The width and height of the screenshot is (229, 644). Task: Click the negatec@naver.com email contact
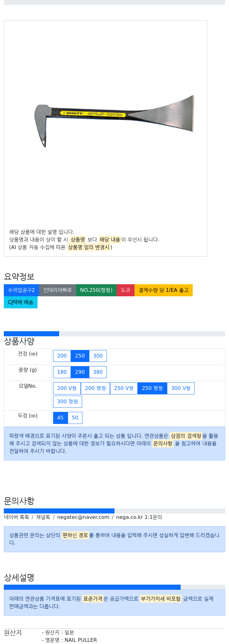(83, 517)
